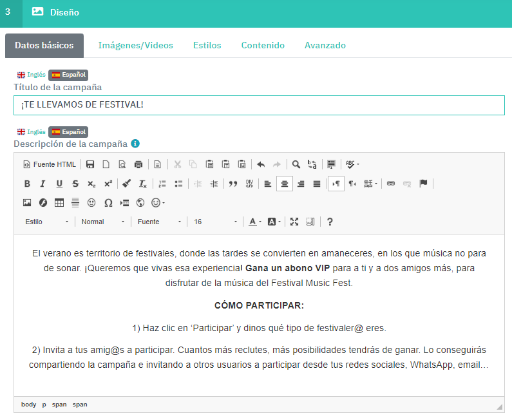Click the Remove Format icon
The height and width of the screenshot is (420, 512).
143,184
